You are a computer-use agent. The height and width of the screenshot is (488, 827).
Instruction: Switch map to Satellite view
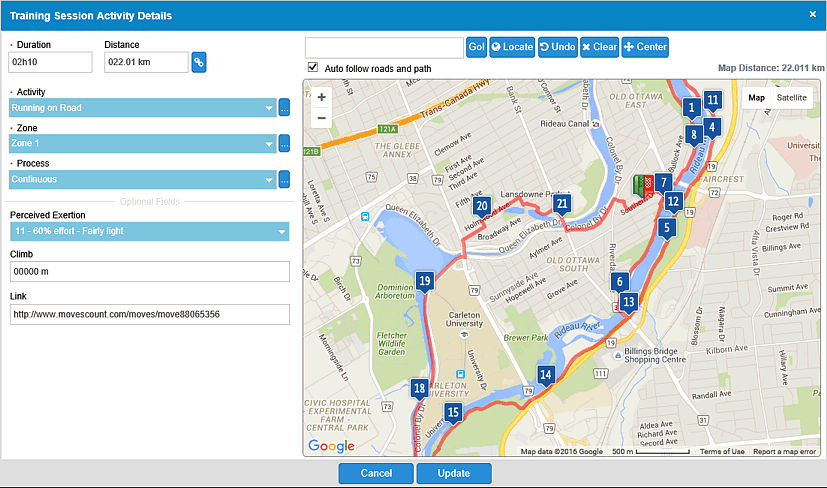(791, 98)
